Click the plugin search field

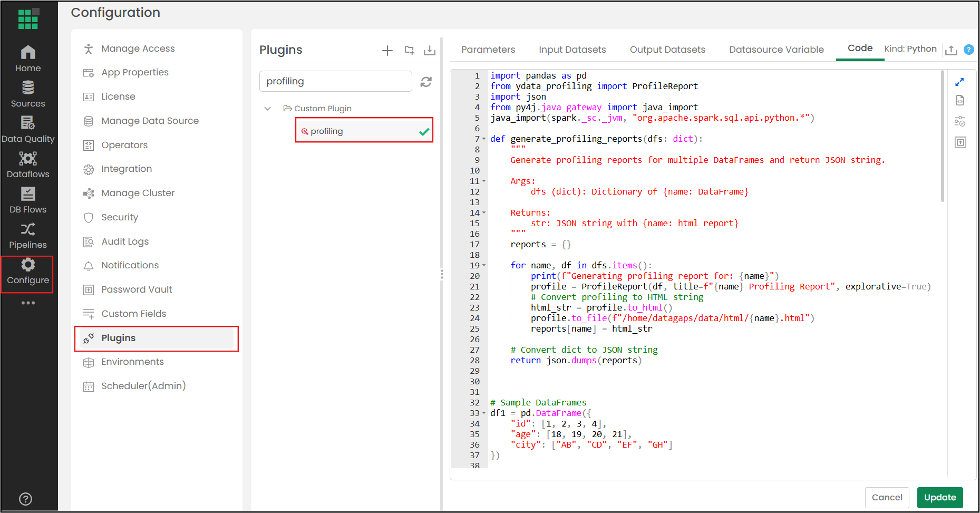click(x=335, y=81)
